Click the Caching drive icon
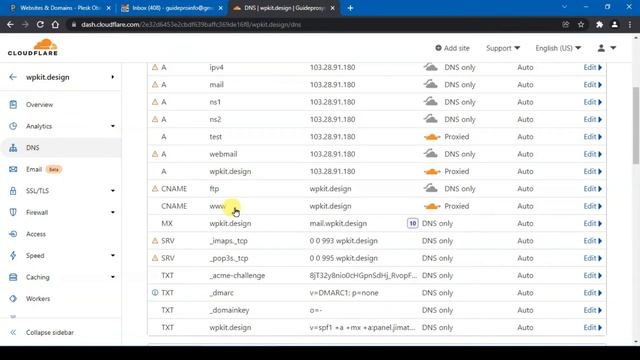The image size is (640, 360). click(x=13, y=277)
